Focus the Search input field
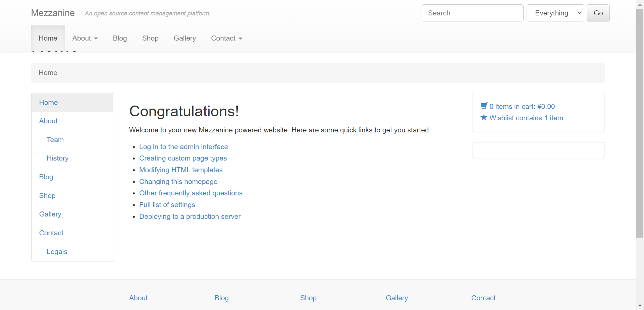The height and width of the screenshot is (310, 644). tap(472, 13)
